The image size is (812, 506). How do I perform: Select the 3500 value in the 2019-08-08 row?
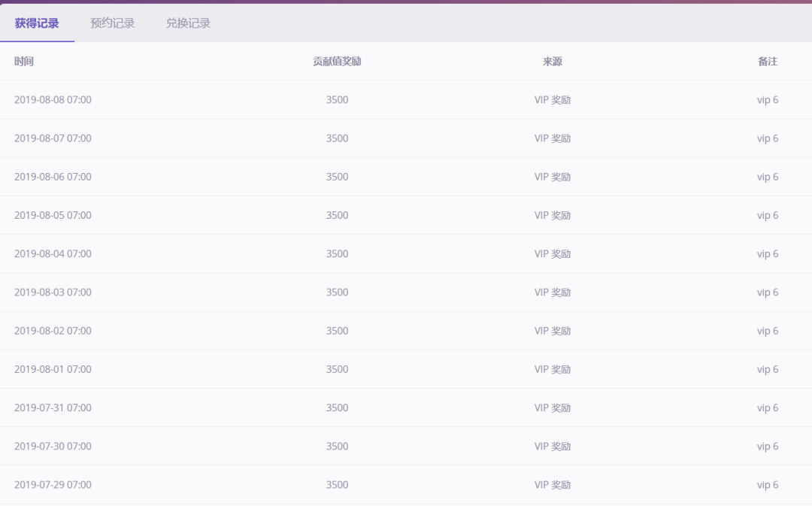point(337,99)
